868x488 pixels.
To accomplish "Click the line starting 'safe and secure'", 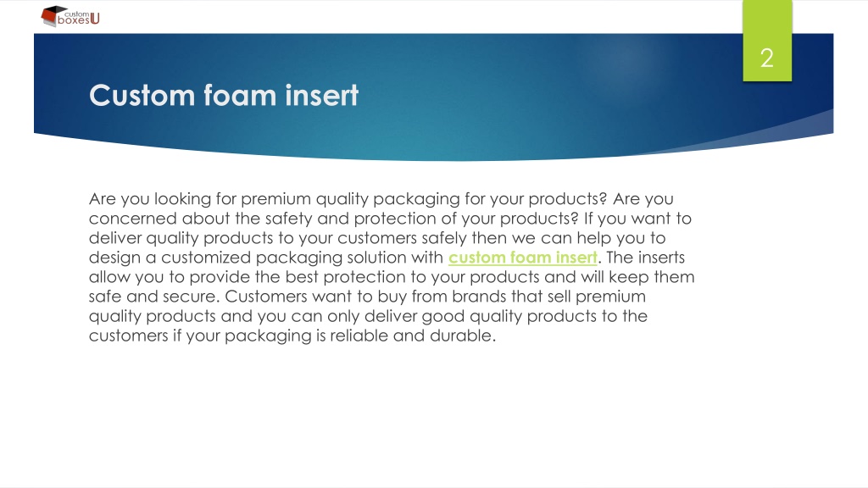I will (367, 297).
